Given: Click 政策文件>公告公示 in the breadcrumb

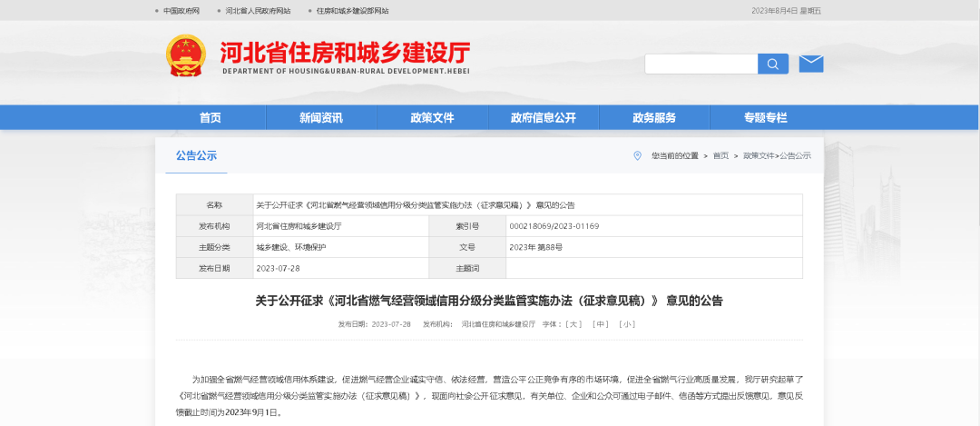Looking at the screenshot, I should point(777,156).
